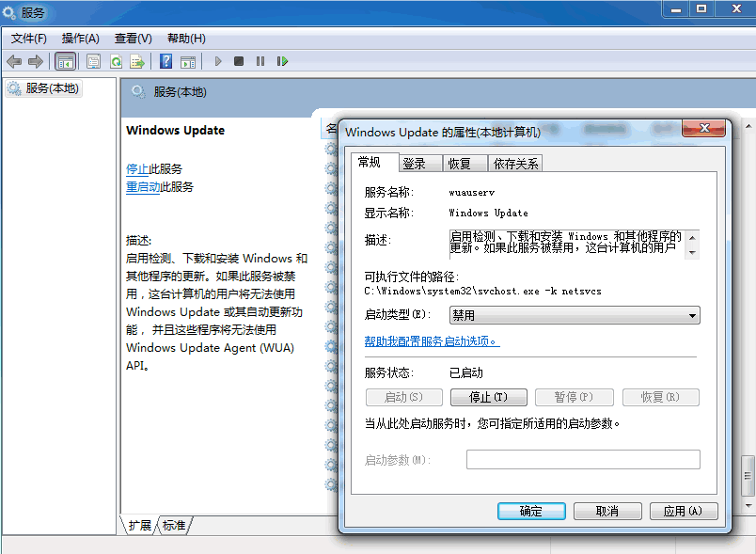
Task: Click the Back arrow in the toolbar
Action: (x=14, y=61)
